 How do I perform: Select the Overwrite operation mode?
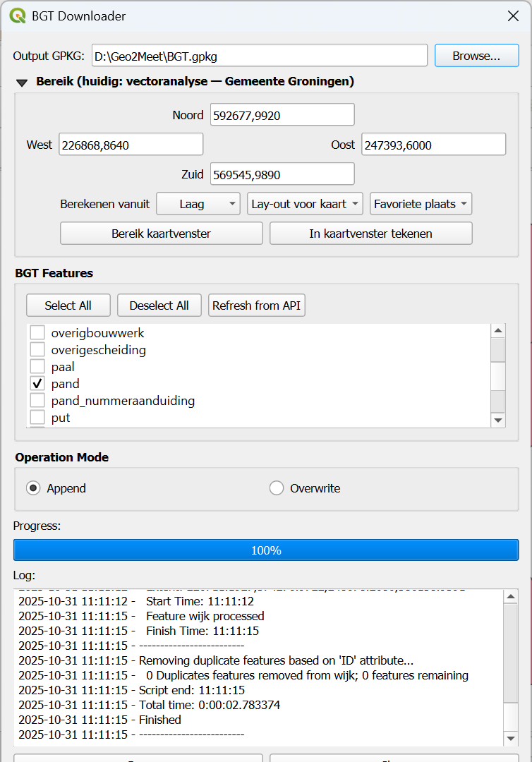[x=277, y=488]
